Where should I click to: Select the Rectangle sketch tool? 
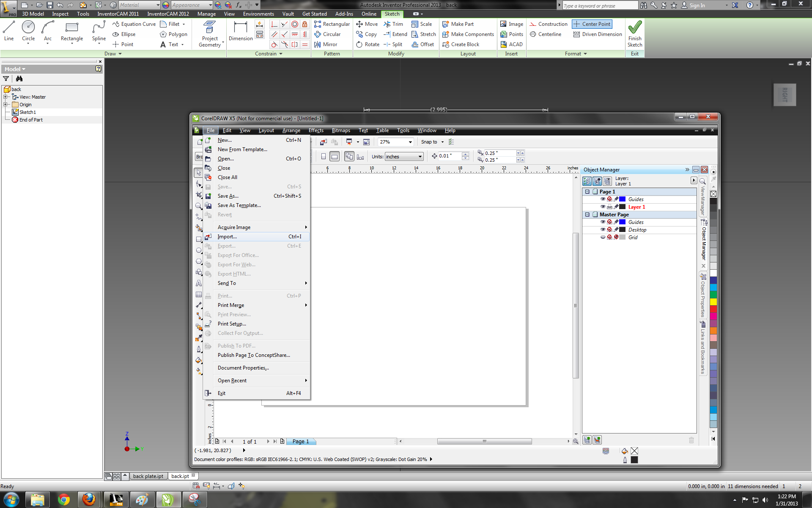72,31
